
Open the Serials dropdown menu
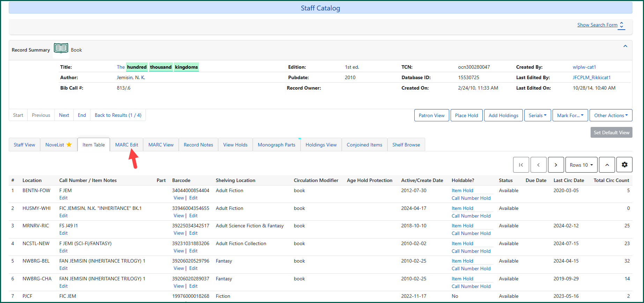(x=538, y=115)
